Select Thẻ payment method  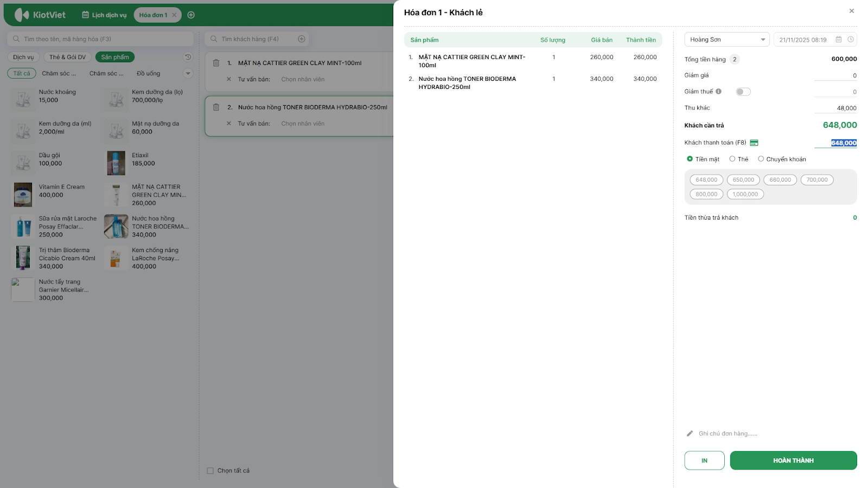[x=739, y=159]
